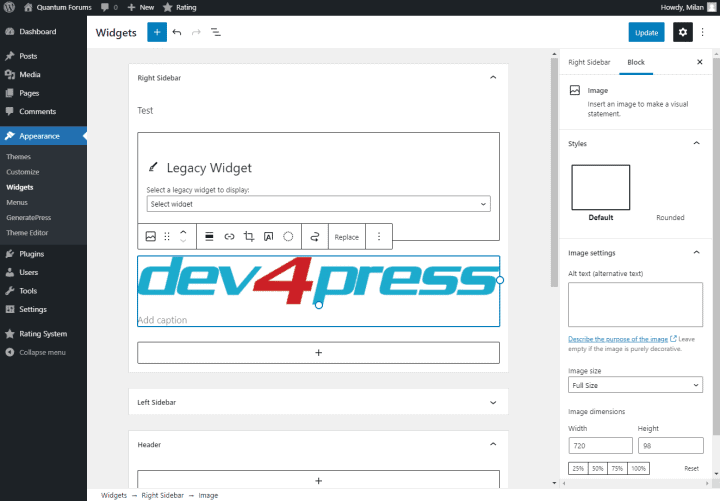Close the settings sidebar panel

coord(699,62)
